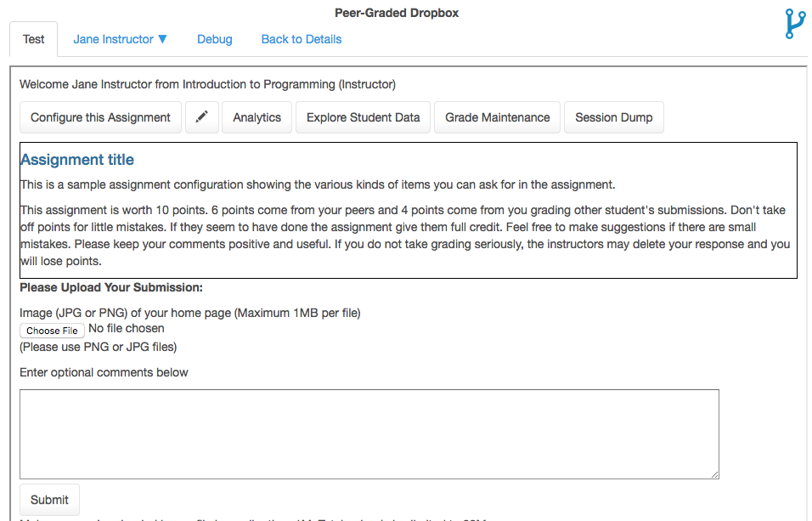Click the Assignment title heading
This screenshot has width=812, height=521.
pyautogui.click(x=77, y=160)
